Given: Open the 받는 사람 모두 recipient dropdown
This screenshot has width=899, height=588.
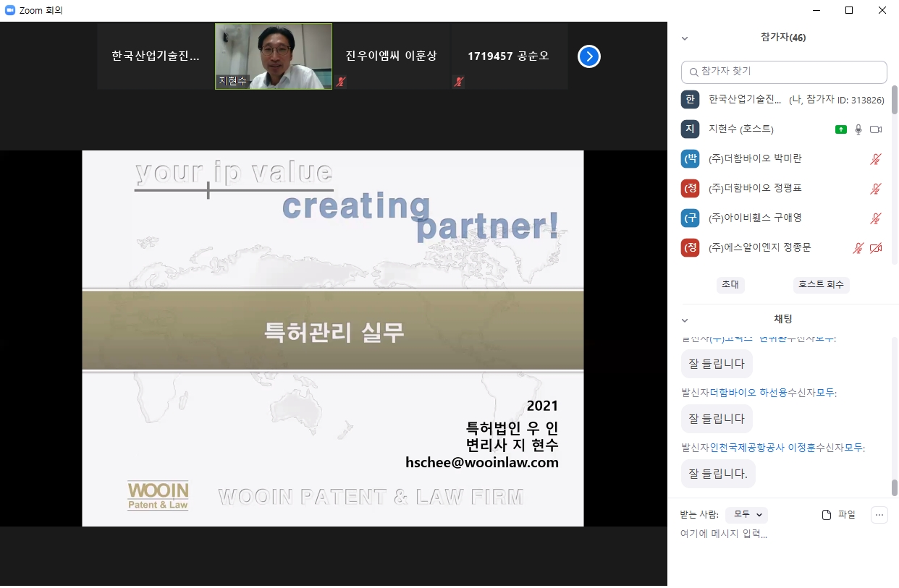Looking at the screenshot, I should coord(746,515).
